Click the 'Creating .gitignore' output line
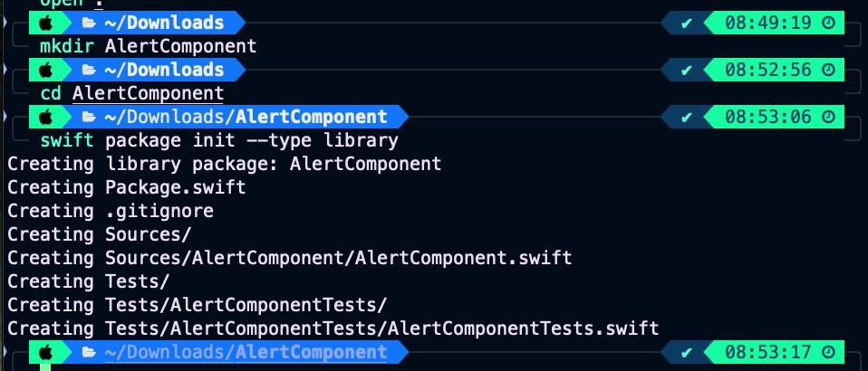The image size is (868, 371). point(111,211)
